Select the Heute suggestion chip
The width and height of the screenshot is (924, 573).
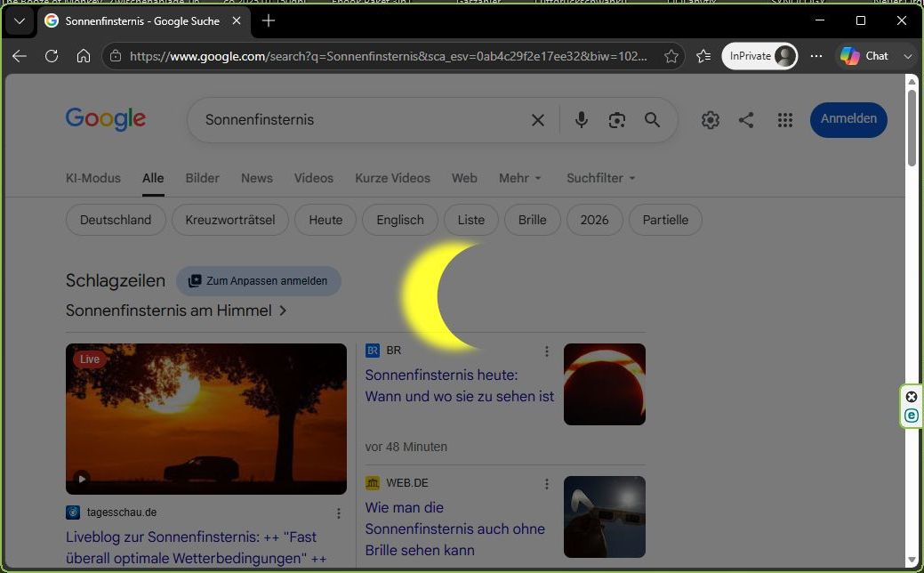pos(325,220)
